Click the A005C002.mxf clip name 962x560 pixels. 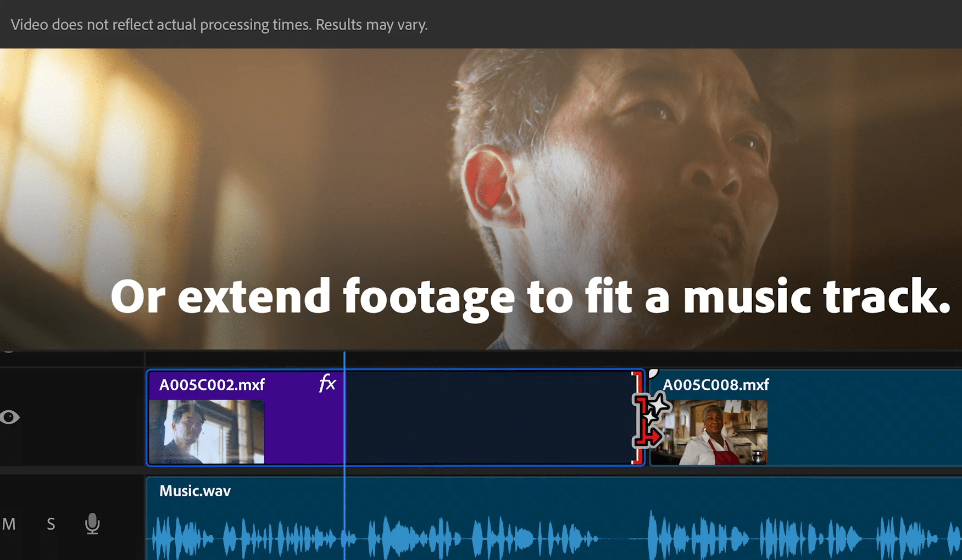[x=212, y=385]
